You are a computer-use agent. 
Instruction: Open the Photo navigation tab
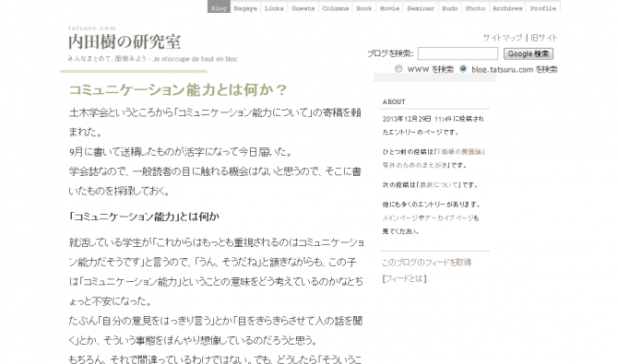tap(475, 7)
